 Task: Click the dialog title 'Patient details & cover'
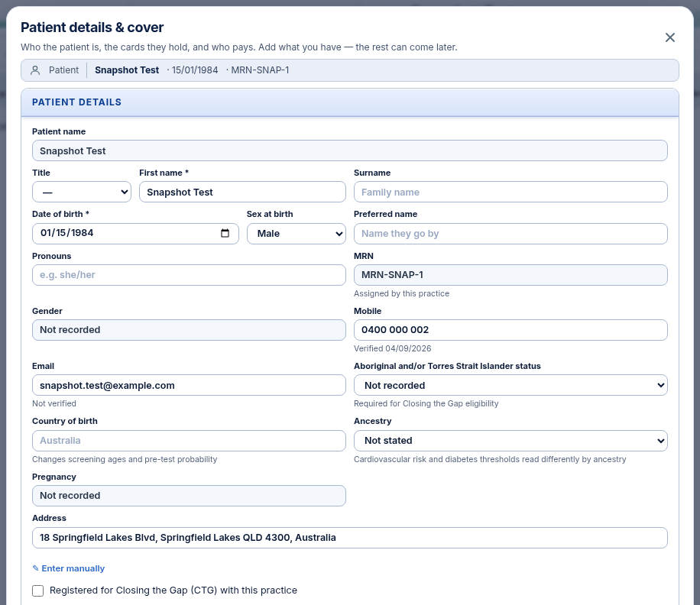pyautogui.click(x=92, y=27)
